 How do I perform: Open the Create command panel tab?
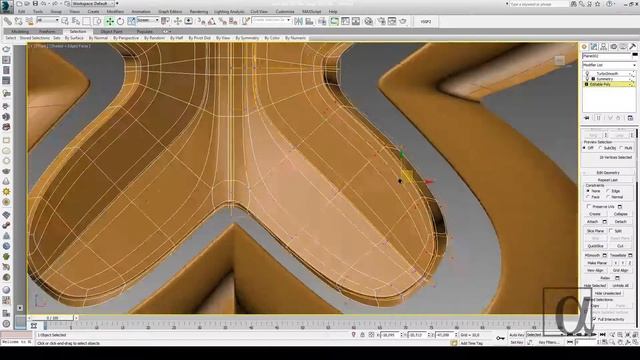tap(584, 47)
